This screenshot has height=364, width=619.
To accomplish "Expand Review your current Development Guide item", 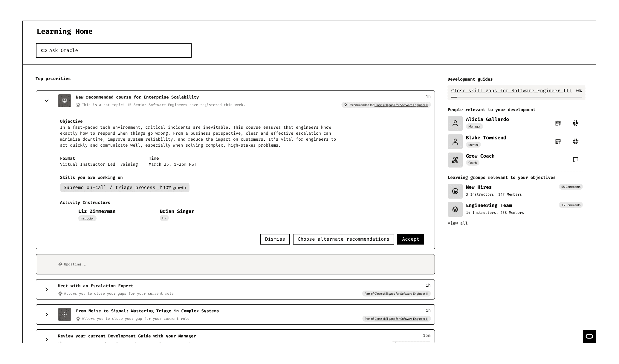I will point(47,339).
